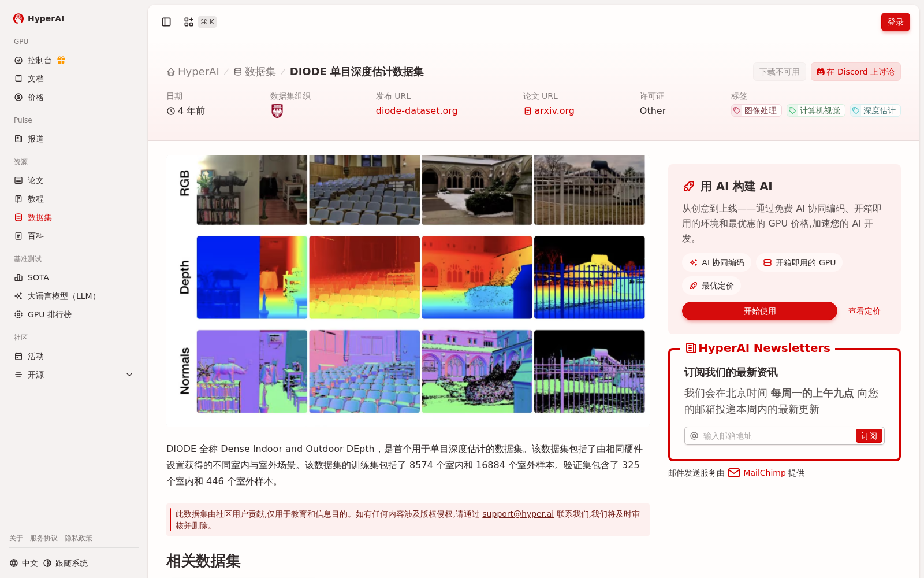Open the command search ⌘K icon

point(189,22)
